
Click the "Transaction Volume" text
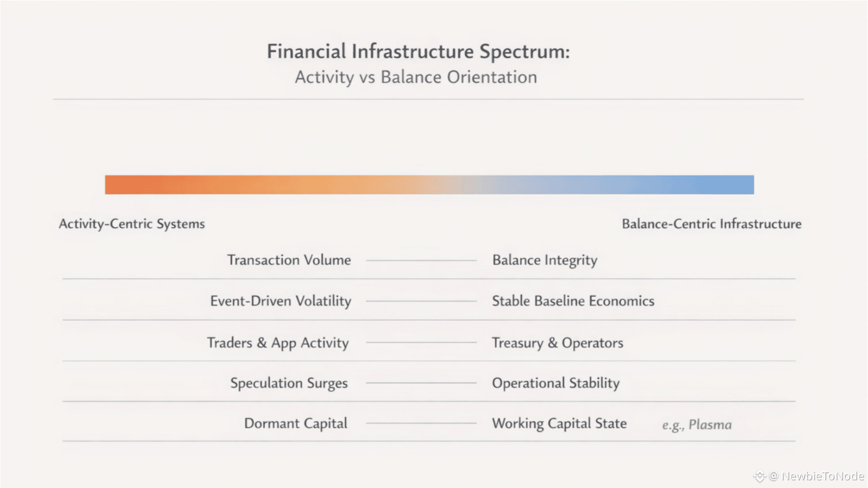[x=289, y=260]
